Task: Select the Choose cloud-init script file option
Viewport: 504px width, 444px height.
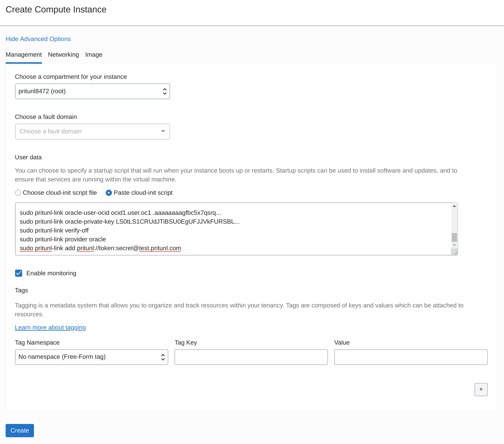Action: [18, 193]
